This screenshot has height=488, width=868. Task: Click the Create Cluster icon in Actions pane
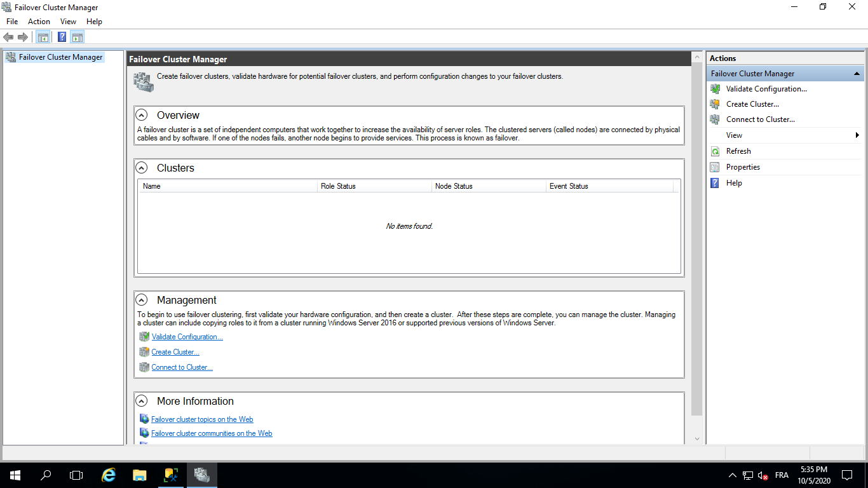coord(715,104)
